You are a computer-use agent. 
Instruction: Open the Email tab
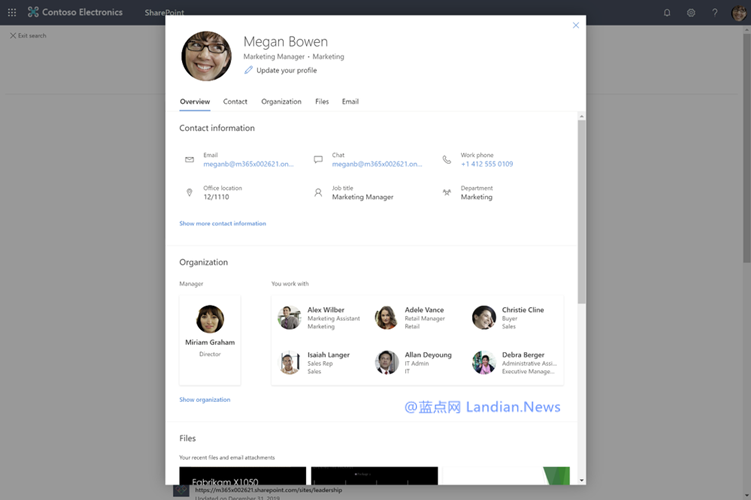(350, 102)
